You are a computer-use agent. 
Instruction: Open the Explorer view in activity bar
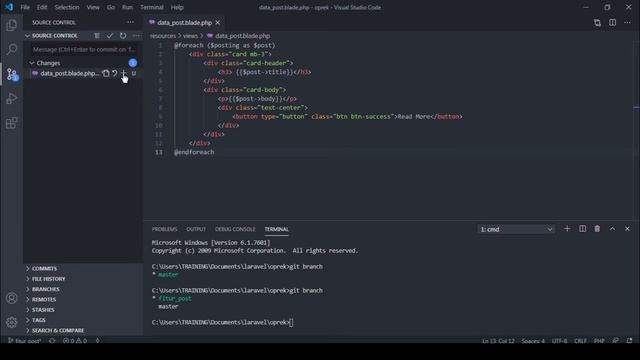click(x=11, y=25)
